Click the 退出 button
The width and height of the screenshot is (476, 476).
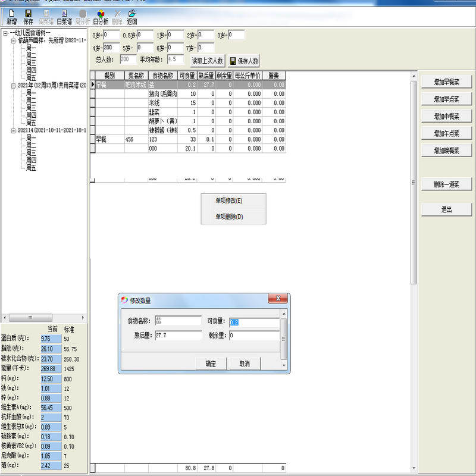click(447, 209)
